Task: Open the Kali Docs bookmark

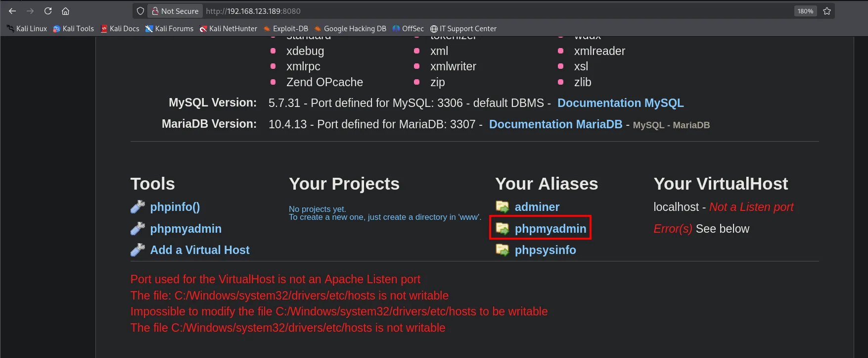Action: (x=120, y=29)
